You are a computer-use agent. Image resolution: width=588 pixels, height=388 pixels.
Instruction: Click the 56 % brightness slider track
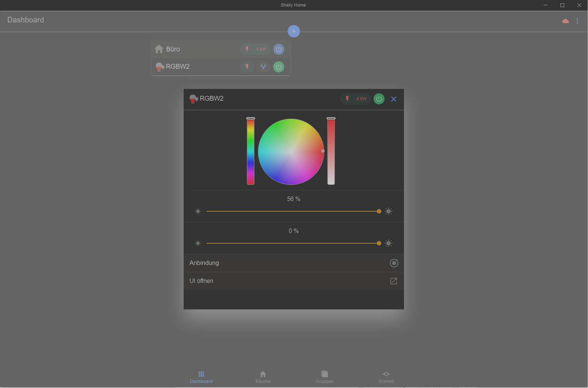pyautogui.click(x=292, y=211)
